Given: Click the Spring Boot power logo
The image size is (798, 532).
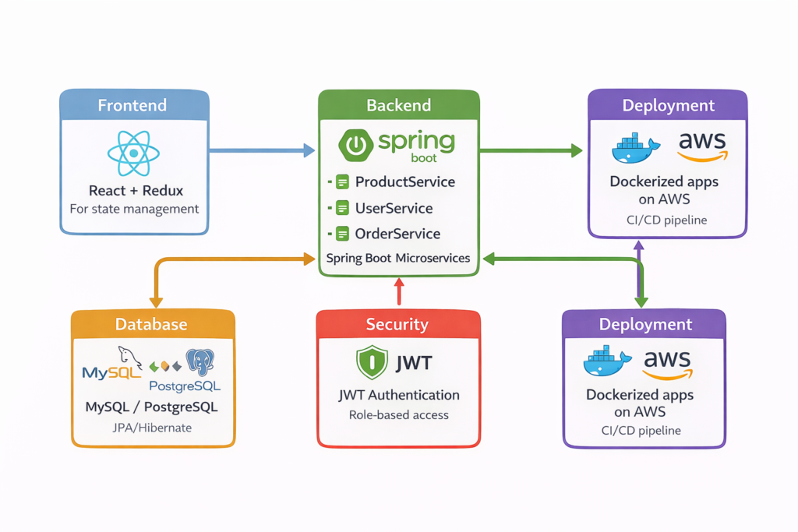Looking at the screenshot, I should 355,145.
